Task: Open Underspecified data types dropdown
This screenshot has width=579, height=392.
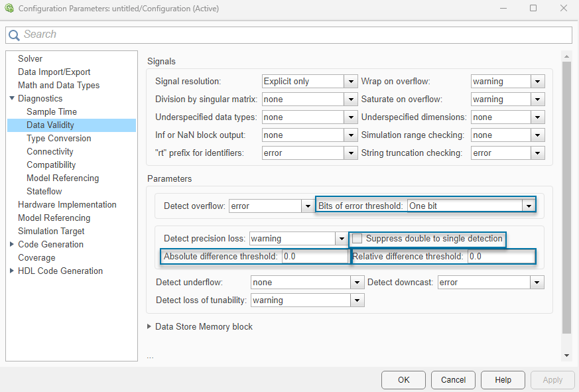Action: click(x=310, y=117)
